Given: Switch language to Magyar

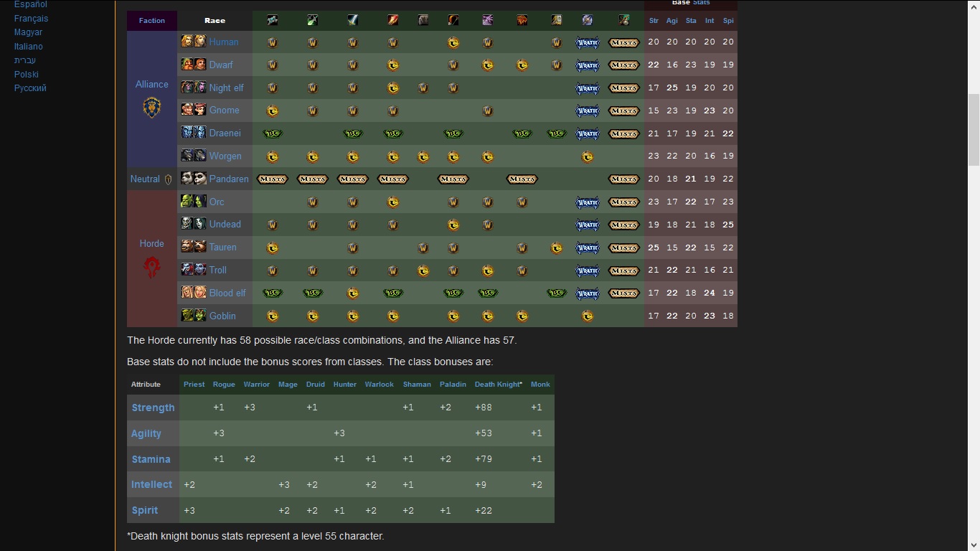Looking at the screenshot, I should pyautogui.click(x=28, y=32).
